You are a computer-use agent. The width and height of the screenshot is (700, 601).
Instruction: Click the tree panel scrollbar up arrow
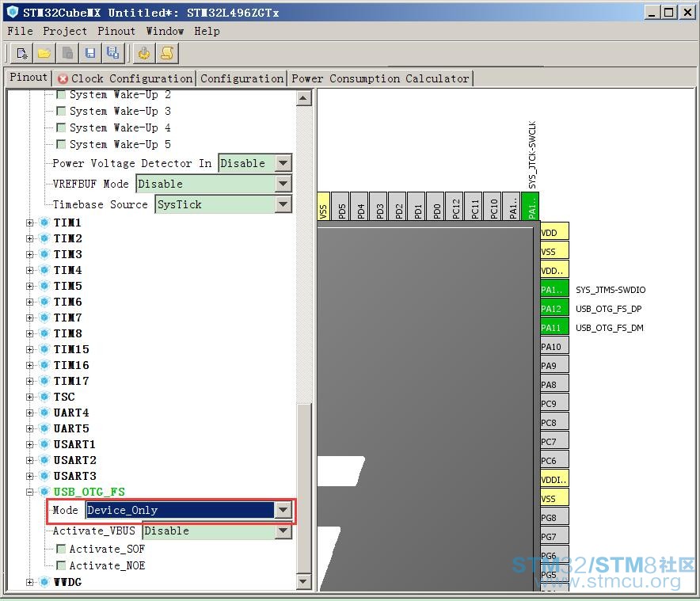pos(303,98)
